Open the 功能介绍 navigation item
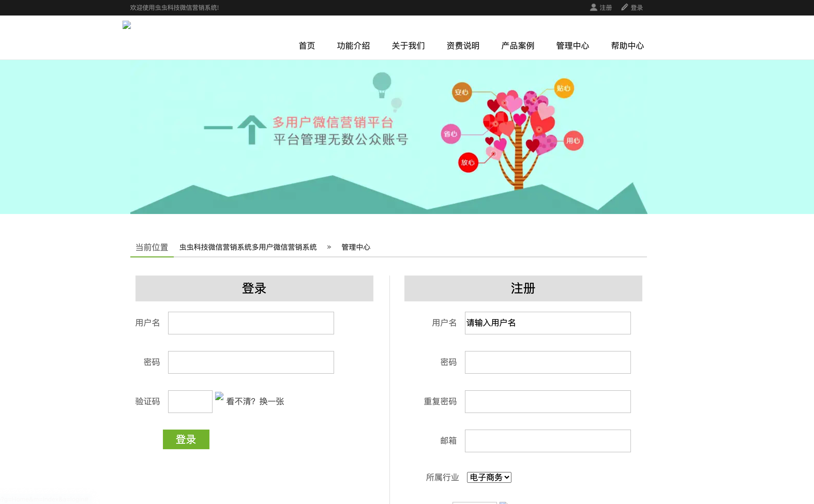 (x=353, y=46)
